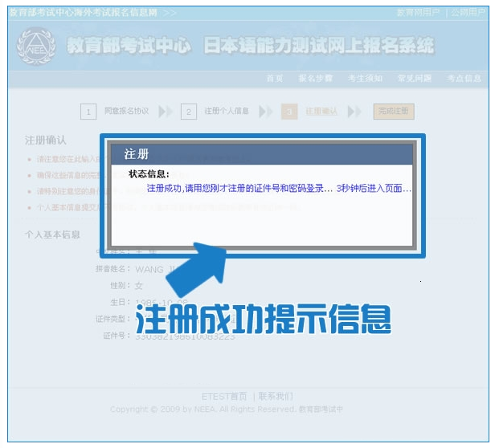Click the 完成注册 step button
Viewport: 495px width, 448px height.
pyautogui.click(x=394, y=112)
